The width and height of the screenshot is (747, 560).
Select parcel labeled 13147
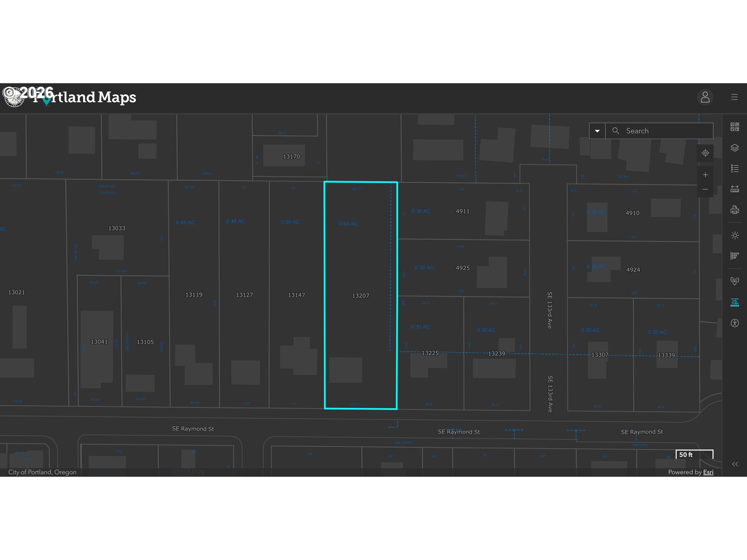click(x=296, y=295)
